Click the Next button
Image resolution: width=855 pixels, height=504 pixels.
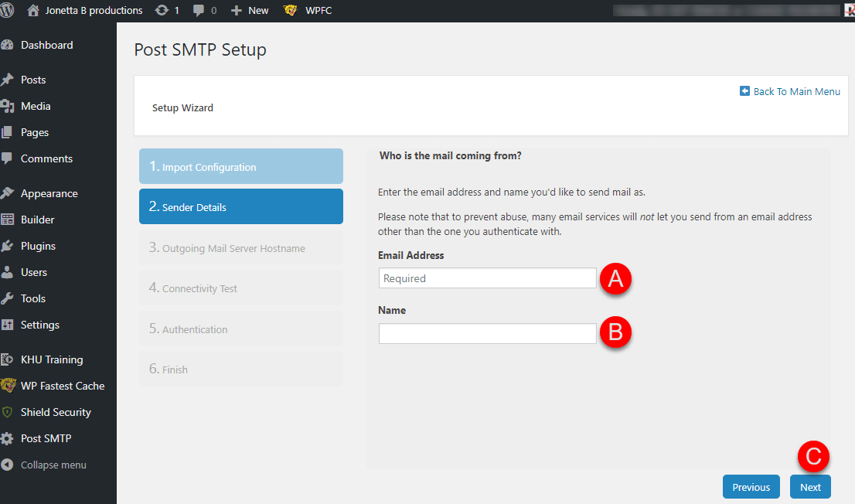click(810, 487)
